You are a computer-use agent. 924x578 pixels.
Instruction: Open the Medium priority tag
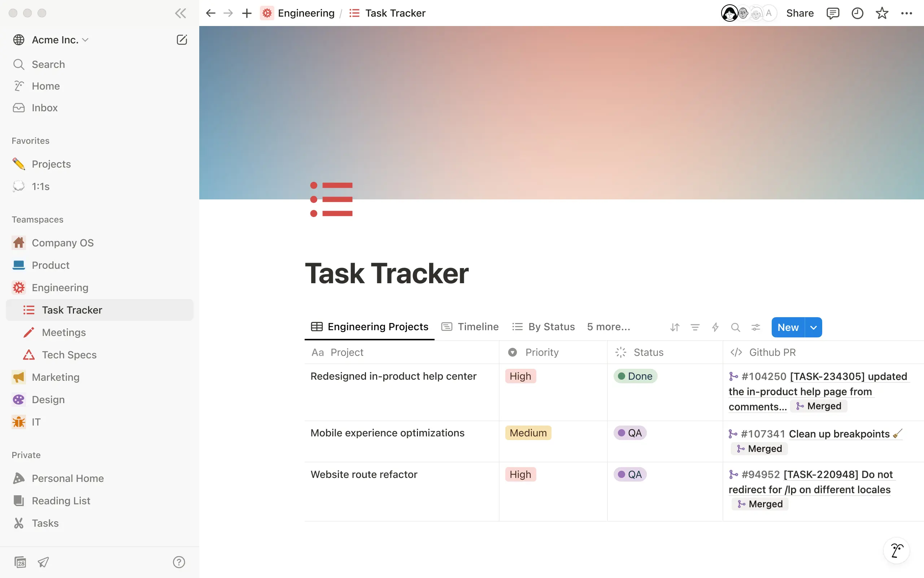tap(528, 433)
